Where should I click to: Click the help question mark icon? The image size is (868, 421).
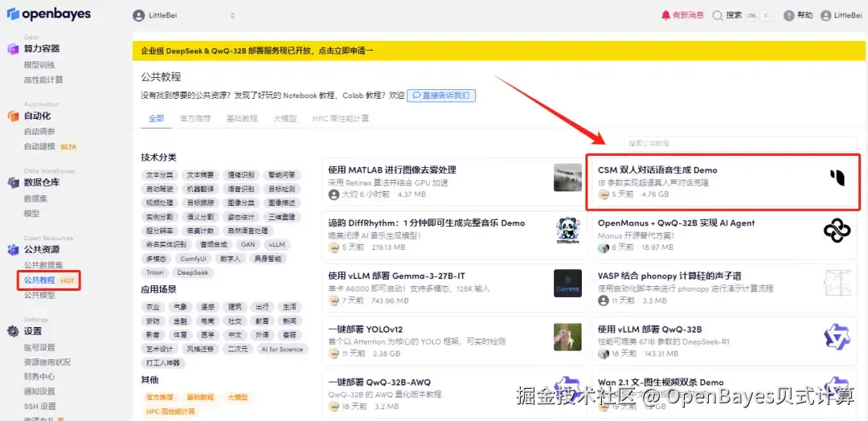click(x=789, y=15)
